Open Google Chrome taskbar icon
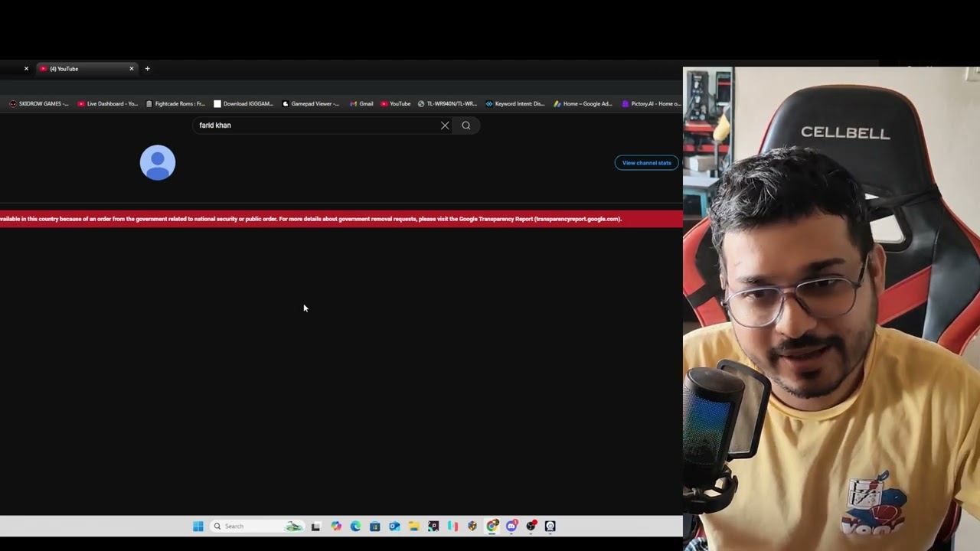 [492, 526]
